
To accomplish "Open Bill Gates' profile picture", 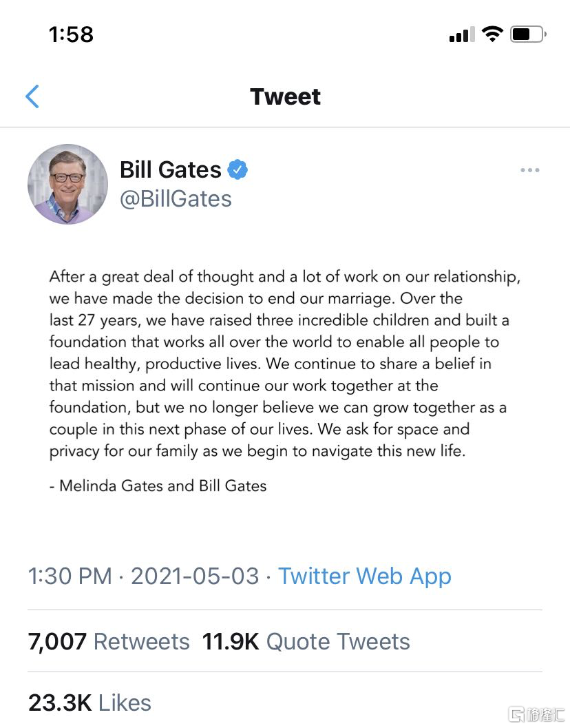I will (x=67, y=184).
